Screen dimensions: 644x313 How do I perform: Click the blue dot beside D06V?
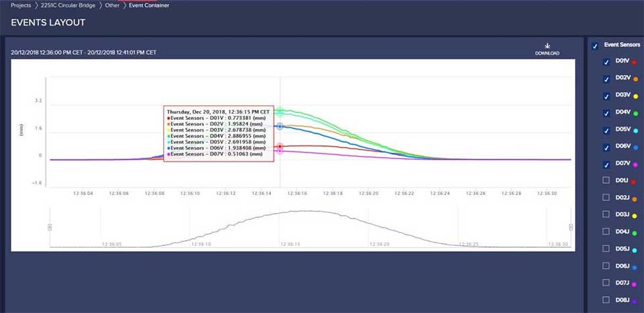pyautogui.click(x=635, y=147)
